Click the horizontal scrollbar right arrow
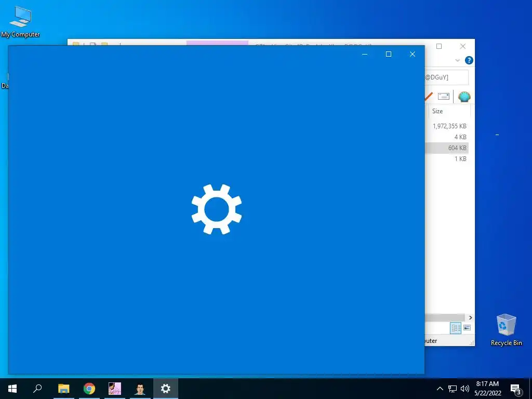Image resolution: width=532 pixels, height=399 pixels. (470, 317)
